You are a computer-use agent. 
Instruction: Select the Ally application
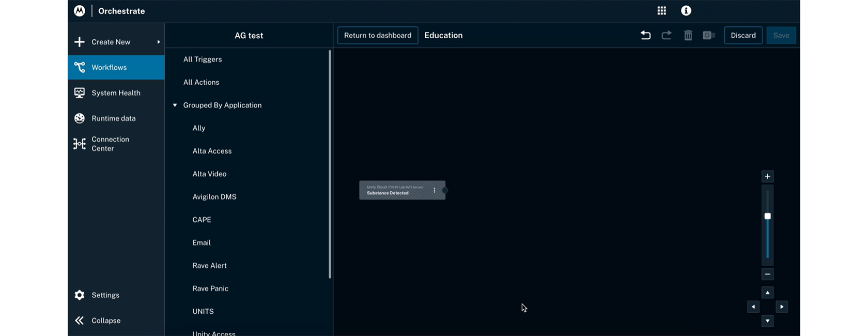(199, 128)
